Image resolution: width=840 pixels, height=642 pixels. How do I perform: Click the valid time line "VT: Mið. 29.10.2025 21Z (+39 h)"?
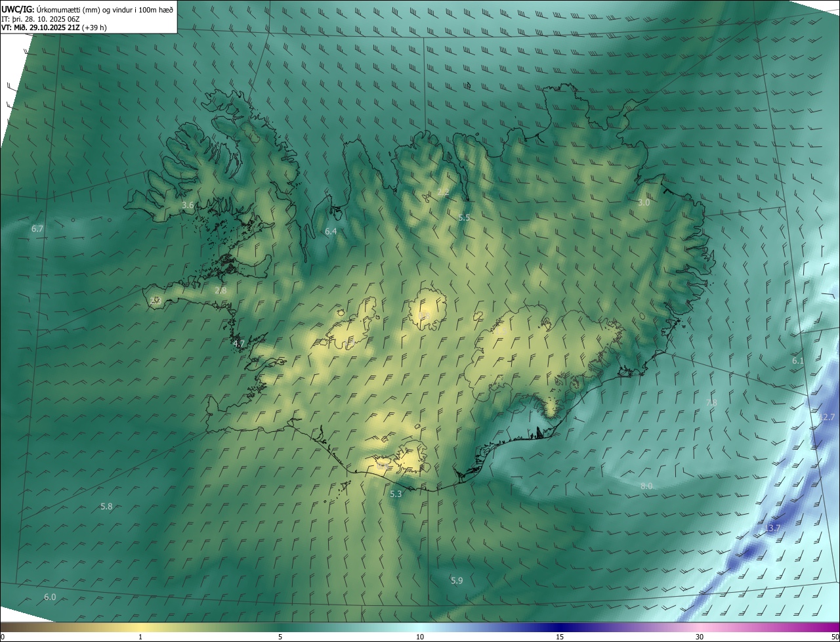(x=54, y=28)
